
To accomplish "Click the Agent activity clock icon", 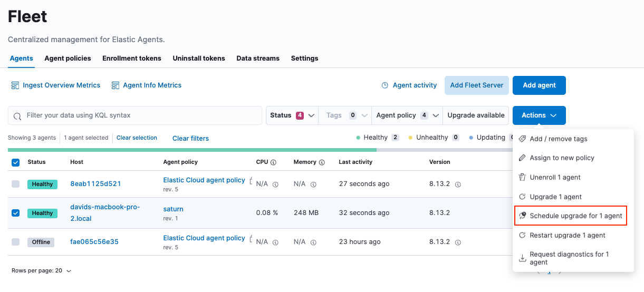I will pyautogui.click(x=385, y=85).
